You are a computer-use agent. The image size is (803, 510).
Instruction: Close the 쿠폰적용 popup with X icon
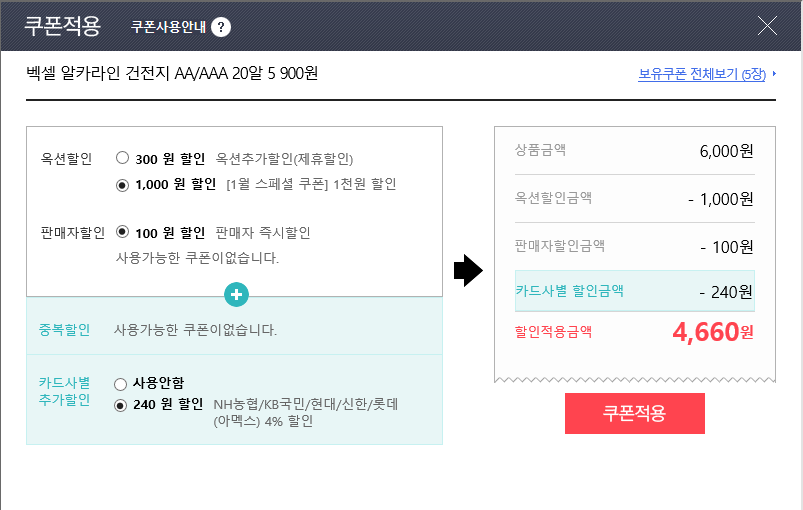click(x=768, y=26)
